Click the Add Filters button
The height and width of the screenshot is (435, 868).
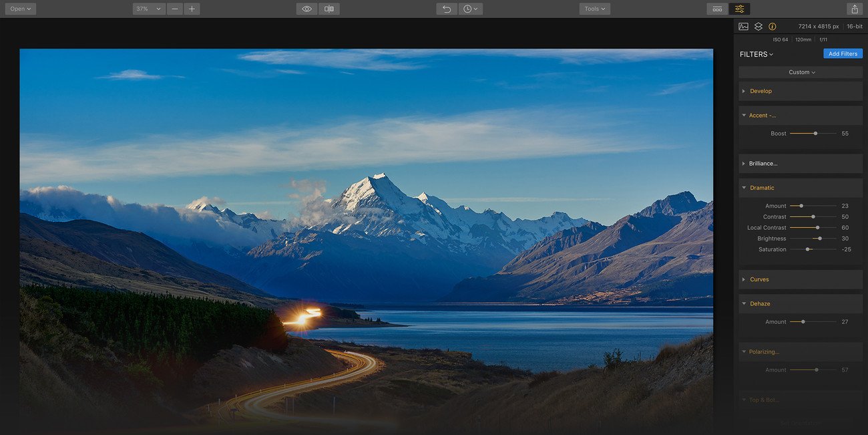(843, 53)
